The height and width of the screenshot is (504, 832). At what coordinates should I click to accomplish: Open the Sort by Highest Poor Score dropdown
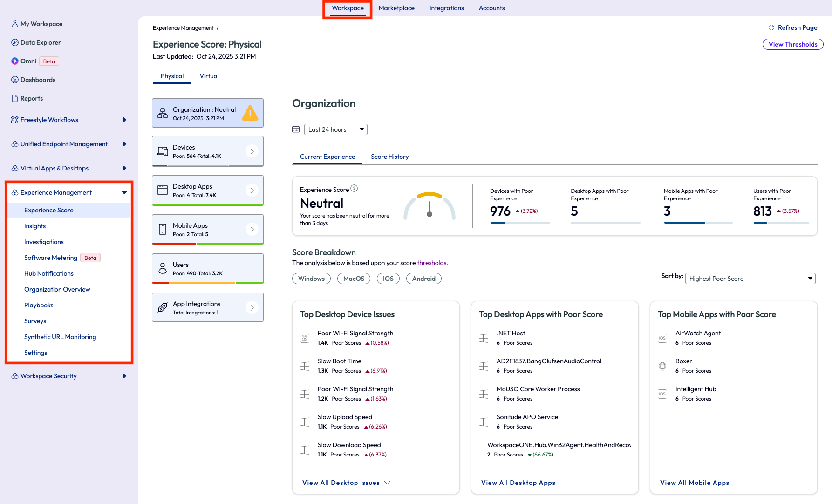[750, 279]
